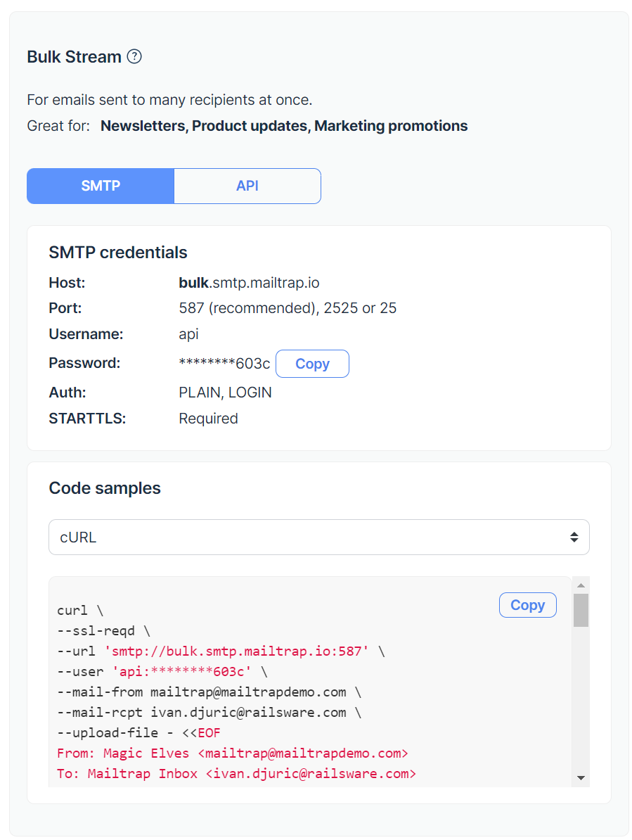Click the bulk.smtp.mailtrap.io host value
Viewport: 632px width, 840px height.
coord(249,283)
